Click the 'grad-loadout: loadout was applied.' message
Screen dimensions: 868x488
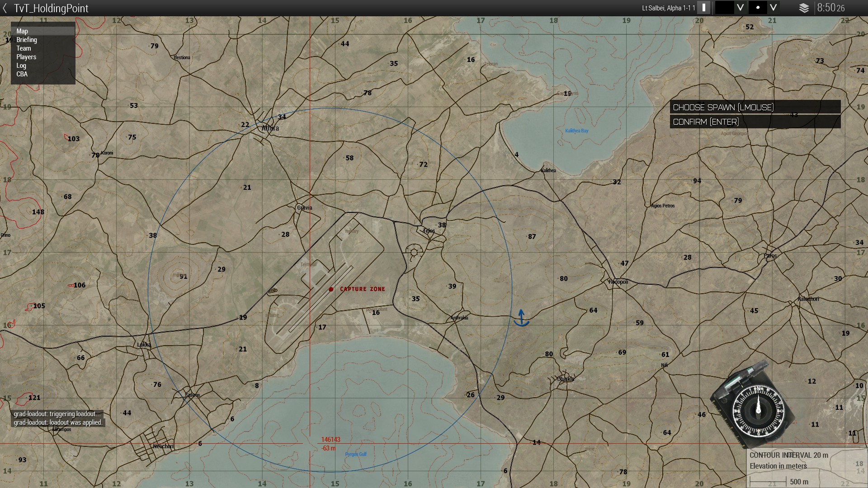[58, 423]
